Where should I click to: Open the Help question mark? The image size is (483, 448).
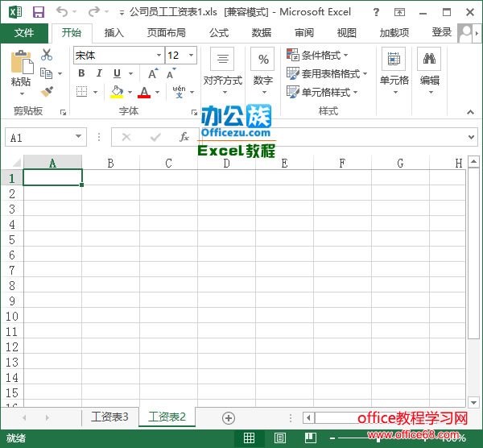coord(376,12)
